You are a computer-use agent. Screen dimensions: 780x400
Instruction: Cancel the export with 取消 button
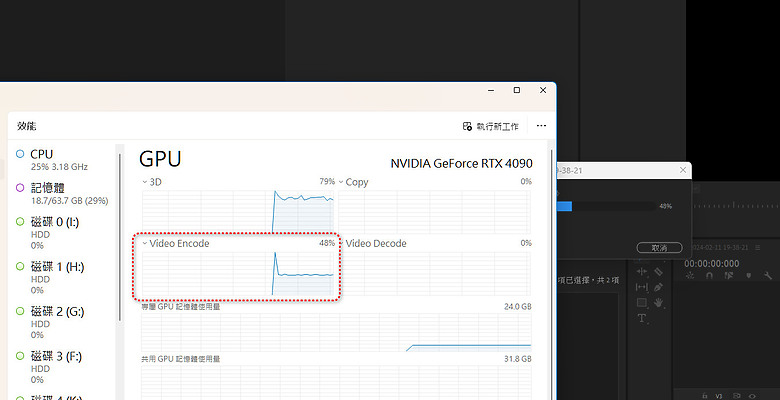tap(659, 248)
